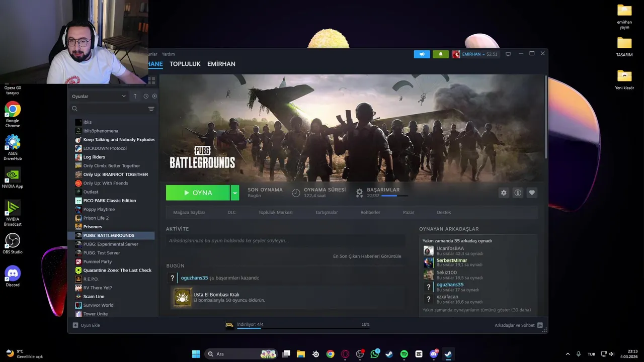Image resolution: width=644 pixels, height=362 pixels.
Task: Sort library by recent clock icon
Action: tap(146, 96)
